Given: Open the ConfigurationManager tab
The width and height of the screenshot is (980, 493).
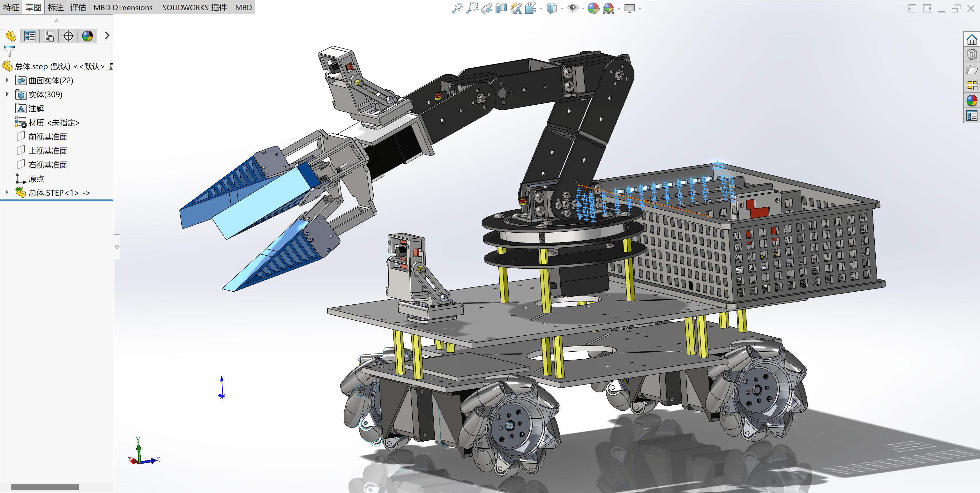Looking at the screenshot, I should tap(49, 36).
